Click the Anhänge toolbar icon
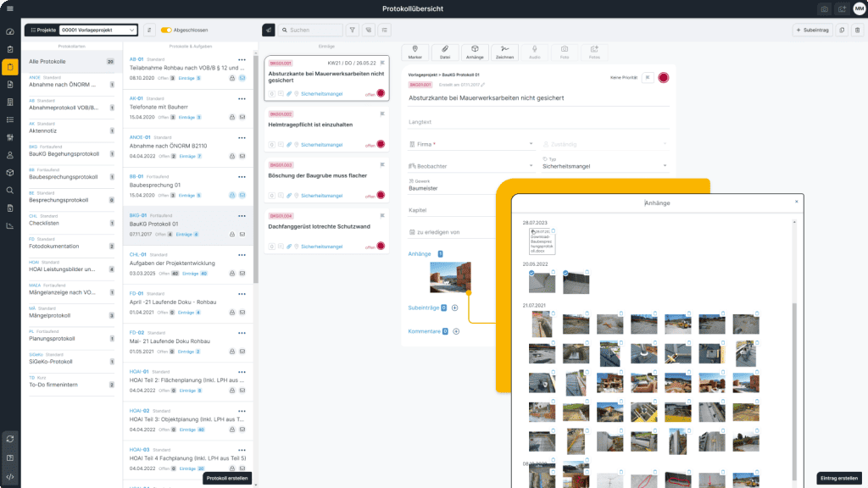 (x=475, y=52)
